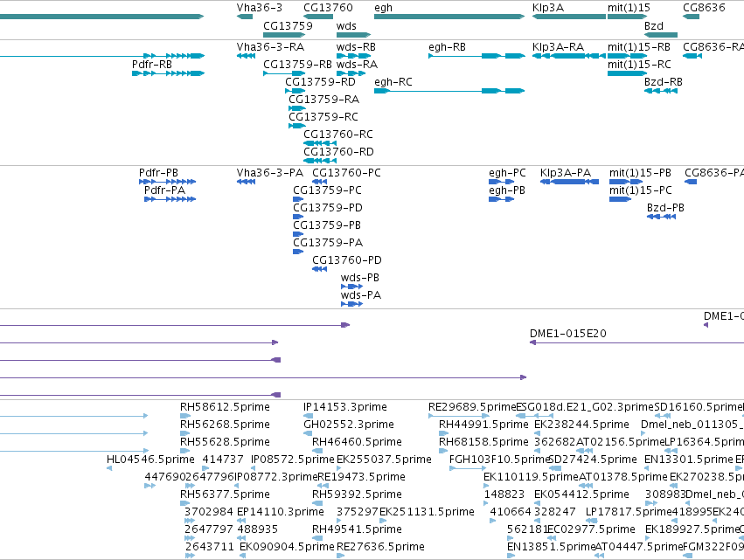Image resolution: width=744 pixels, height=560 pixels.
Task: Select transcript Bzd-RB
Action: (664, 81)
